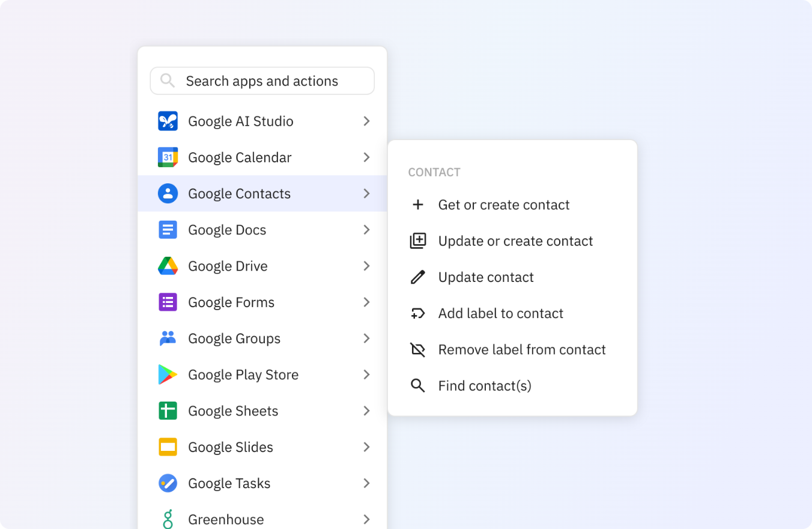Open Greenhouse in the app list
This screenshot has height=529, width=812.
(262, 515)
